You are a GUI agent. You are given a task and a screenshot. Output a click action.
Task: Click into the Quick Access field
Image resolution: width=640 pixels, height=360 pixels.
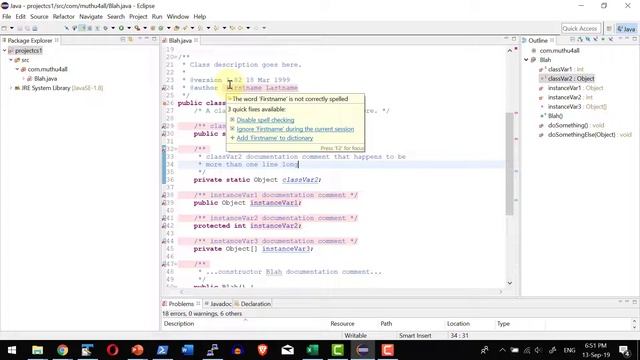pos(580,28)
